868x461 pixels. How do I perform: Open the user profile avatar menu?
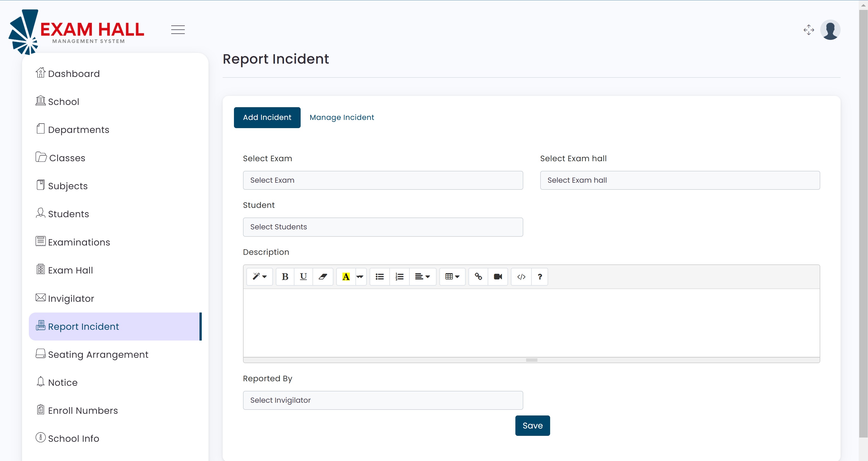(830, 30)
